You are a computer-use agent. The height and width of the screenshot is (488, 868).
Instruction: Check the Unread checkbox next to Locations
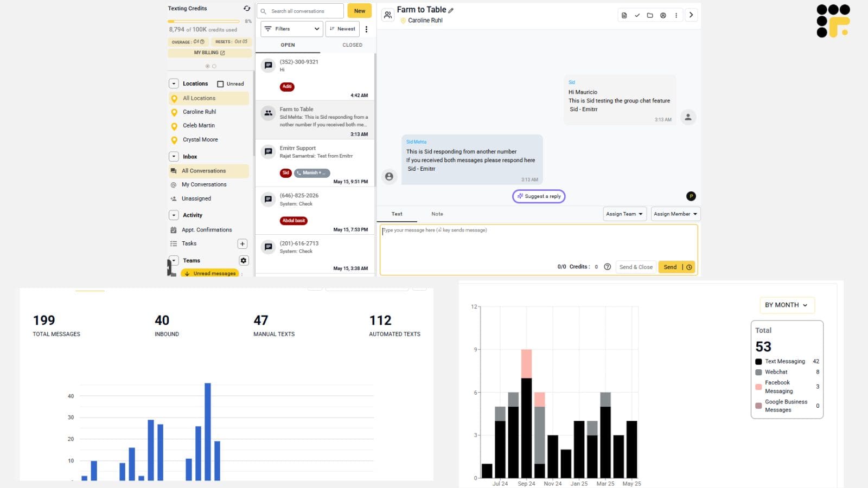click(x=220, y=84)
